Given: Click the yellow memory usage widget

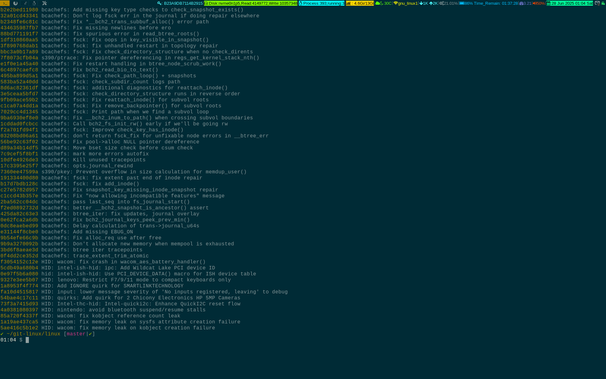Looking at the screenshot, I should [x=360, y=3].
